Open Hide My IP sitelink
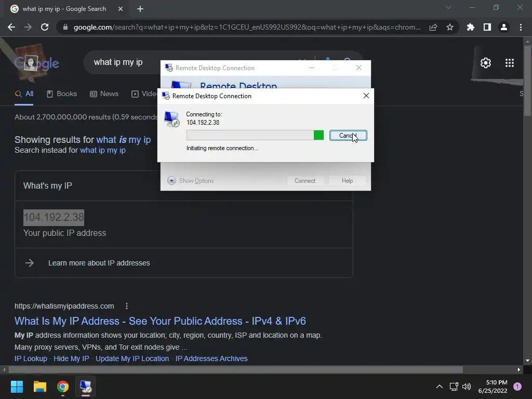Screen dimensions: 532x399 click(71, 358)
